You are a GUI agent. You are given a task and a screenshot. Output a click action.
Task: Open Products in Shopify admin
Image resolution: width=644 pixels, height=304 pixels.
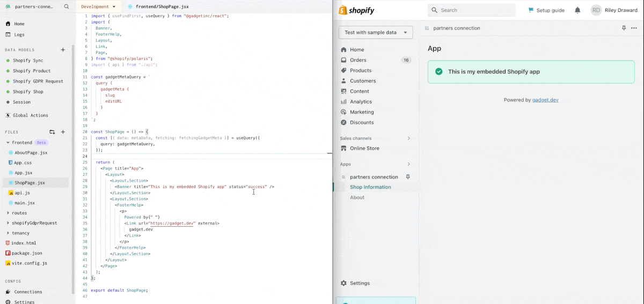[361, 70]
